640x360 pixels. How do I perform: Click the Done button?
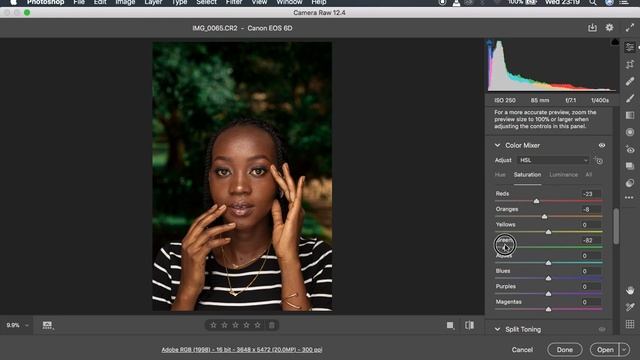(x=564, y=350)
